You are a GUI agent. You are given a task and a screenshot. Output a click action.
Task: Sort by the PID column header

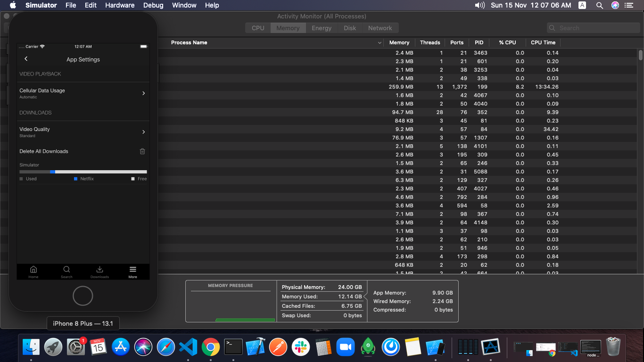[479, 42]
